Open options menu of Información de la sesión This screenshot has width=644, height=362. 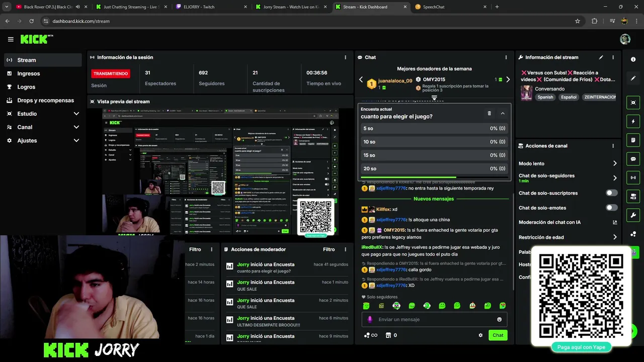click(345, 57)
